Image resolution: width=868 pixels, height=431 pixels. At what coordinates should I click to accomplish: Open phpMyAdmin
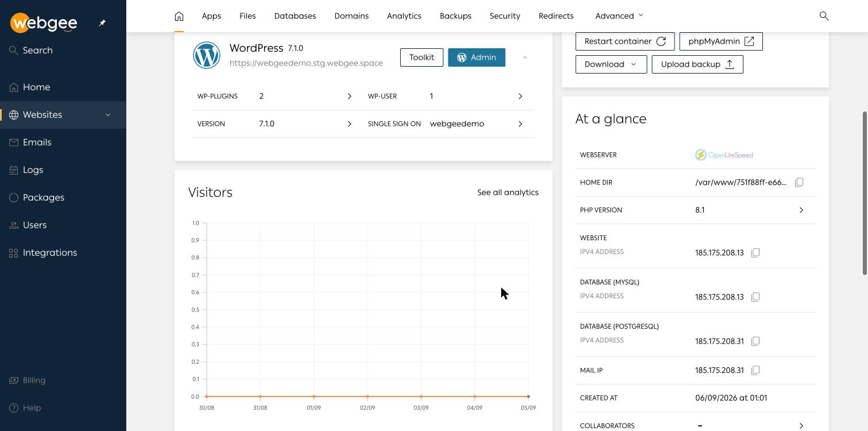(x=721, y=41)
